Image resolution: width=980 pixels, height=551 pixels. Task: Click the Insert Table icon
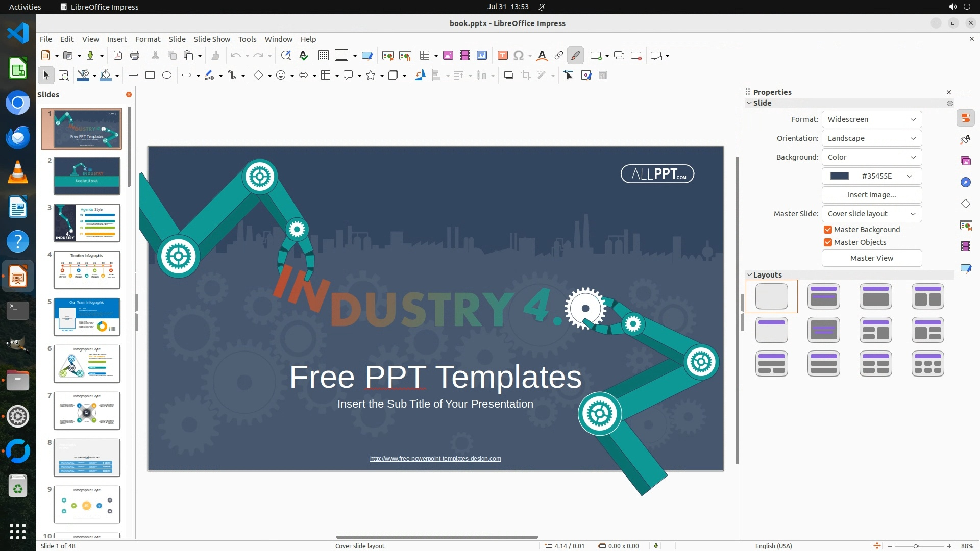pos(425,56)
